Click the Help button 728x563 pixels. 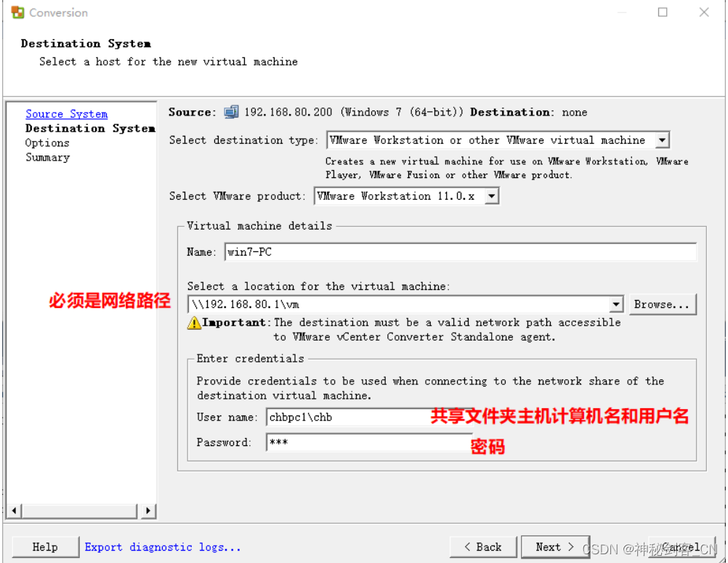45,547
